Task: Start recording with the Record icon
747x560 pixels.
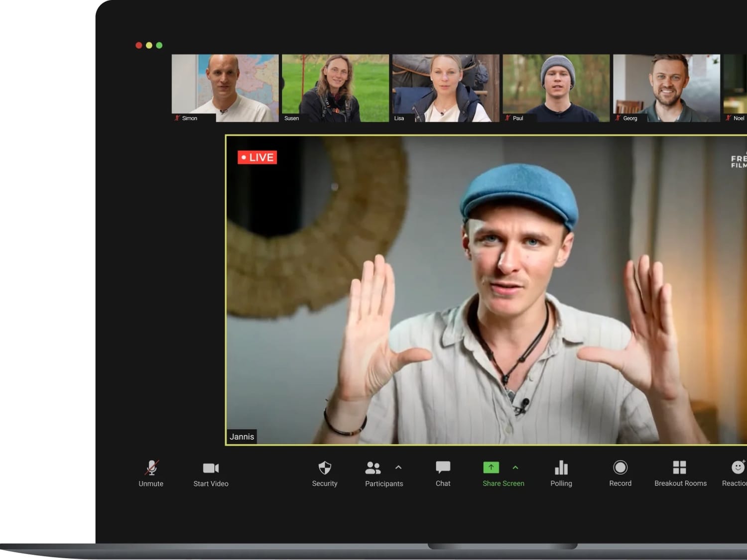Action: [621, 467]
